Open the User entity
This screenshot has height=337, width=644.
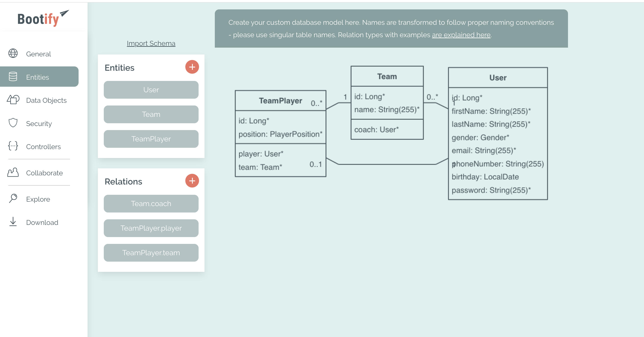pyautogui.click(x=151, y=89)
